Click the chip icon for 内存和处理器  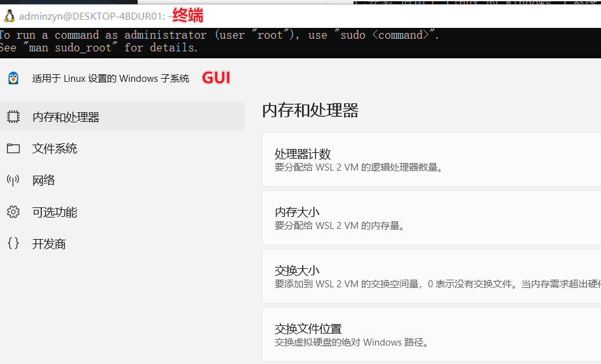13,117
